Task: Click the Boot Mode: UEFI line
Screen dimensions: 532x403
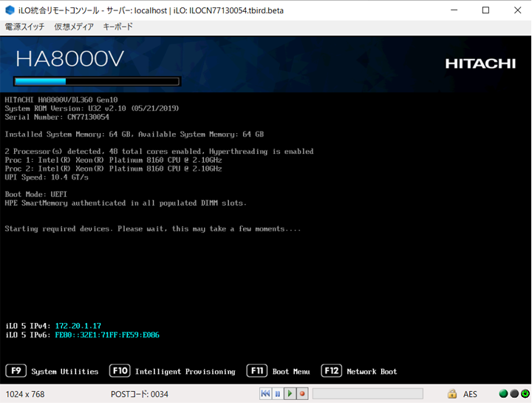Action: click(x=36, y=194)
